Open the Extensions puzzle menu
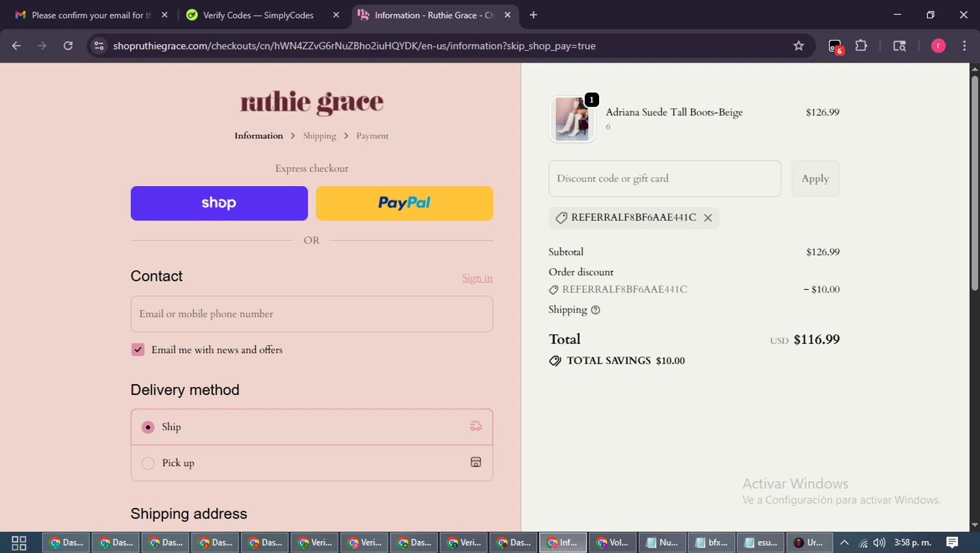This screenshot has width=980, height=553. [861, 46]
